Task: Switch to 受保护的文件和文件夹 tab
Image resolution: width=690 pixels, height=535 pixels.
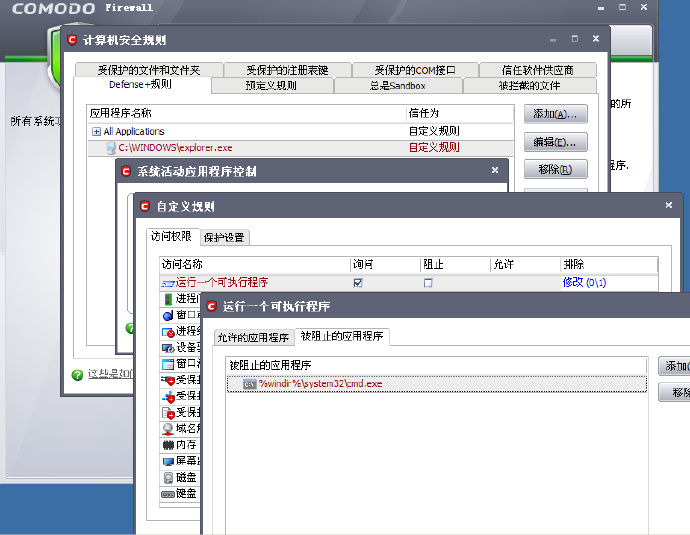Action: click(x=149, y=70)
